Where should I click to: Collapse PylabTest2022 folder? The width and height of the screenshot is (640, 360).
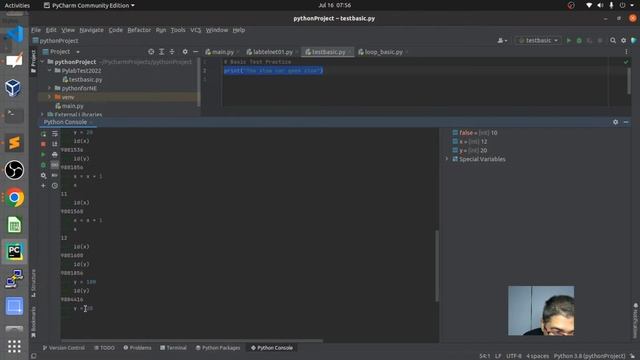coord(50,71)
